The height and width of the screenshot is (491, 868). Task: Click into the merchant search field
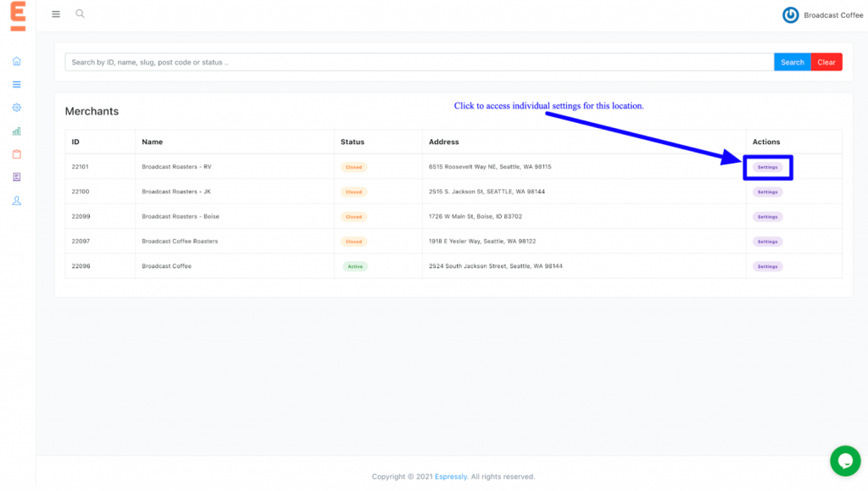pyautogui.click(x=419, y=62)
